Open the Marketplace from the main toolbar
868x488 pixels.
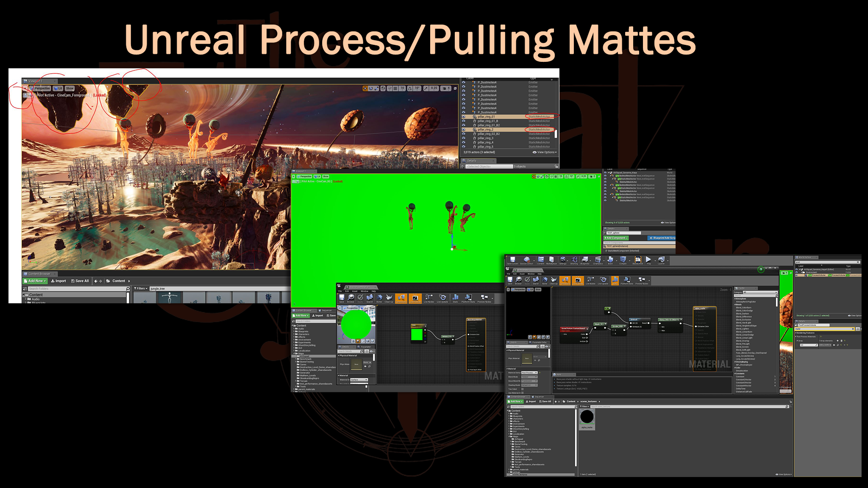[551, 260]
